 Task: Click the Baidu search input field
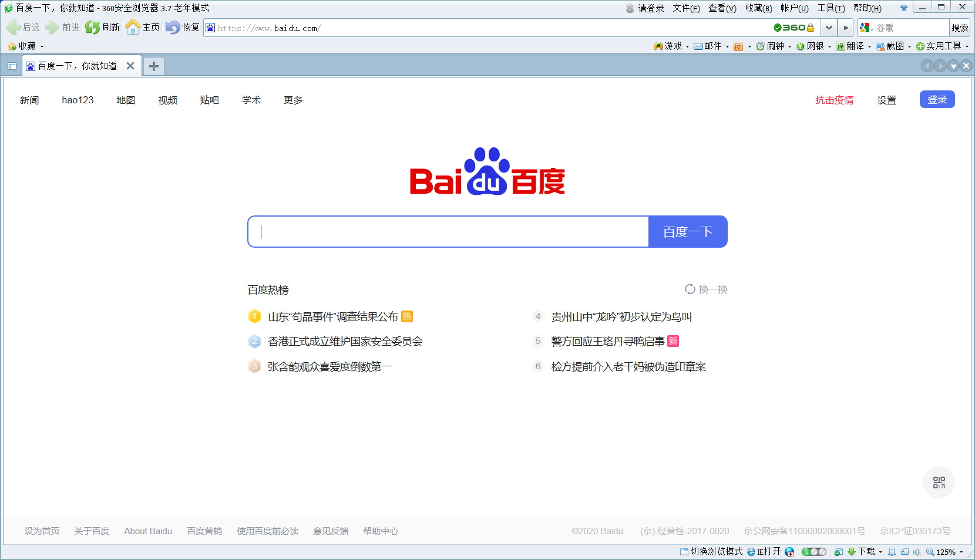click(448, 232)
